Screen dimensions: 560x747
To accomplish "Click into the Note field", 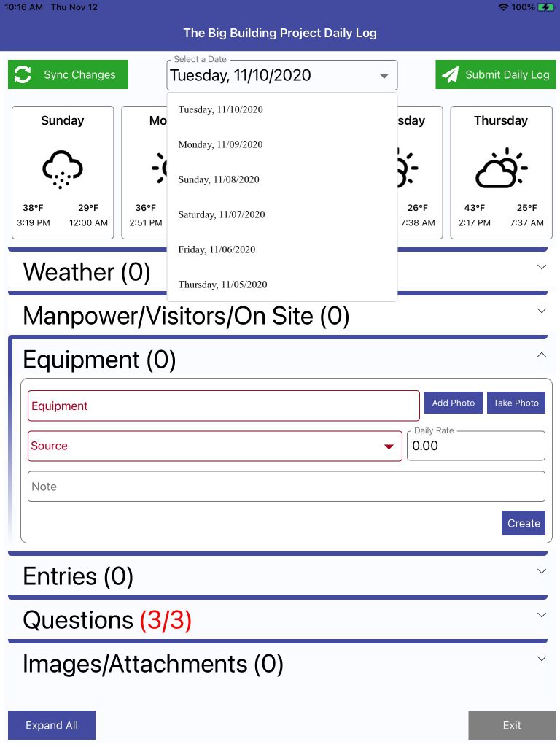I will [286, 487].
